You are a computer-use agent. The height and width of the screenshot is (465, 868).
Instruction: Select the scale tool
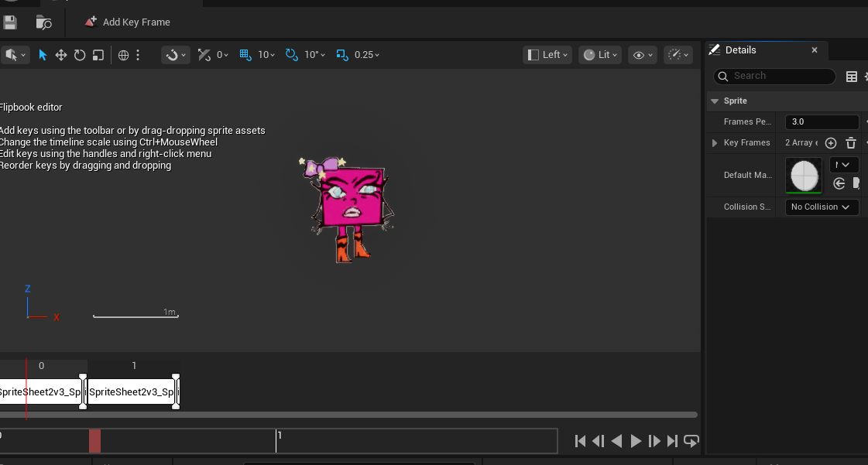[98, 55]
